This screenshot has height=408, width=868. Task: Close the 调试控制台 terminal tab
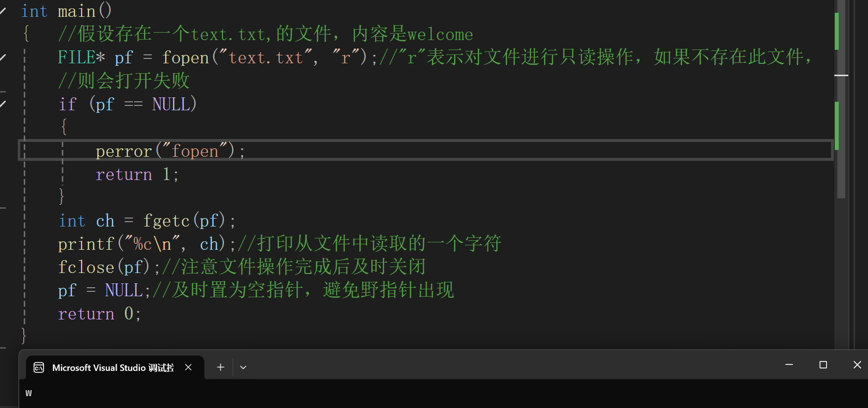(x=188, y=367)
